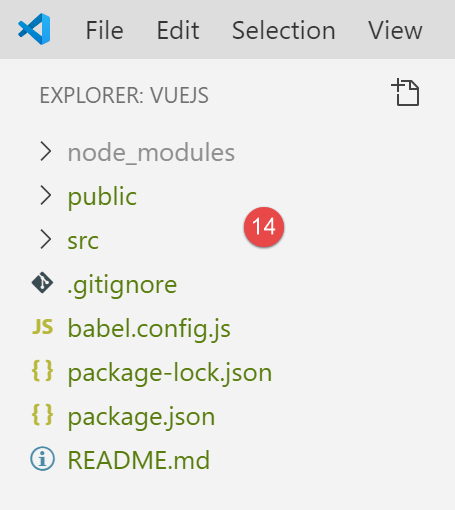Click the info icon beside README.md

coord(42,459)
